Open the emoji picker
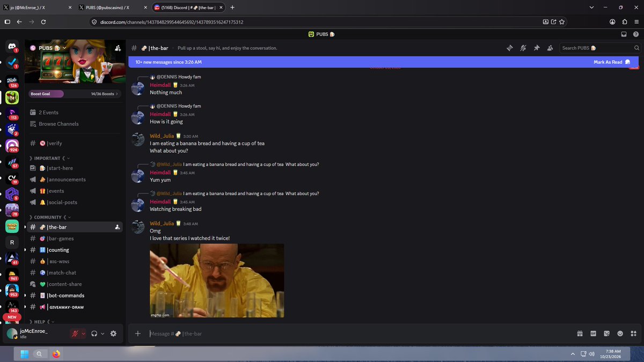This screenshot has height=362, width=644. coord(620,334)
